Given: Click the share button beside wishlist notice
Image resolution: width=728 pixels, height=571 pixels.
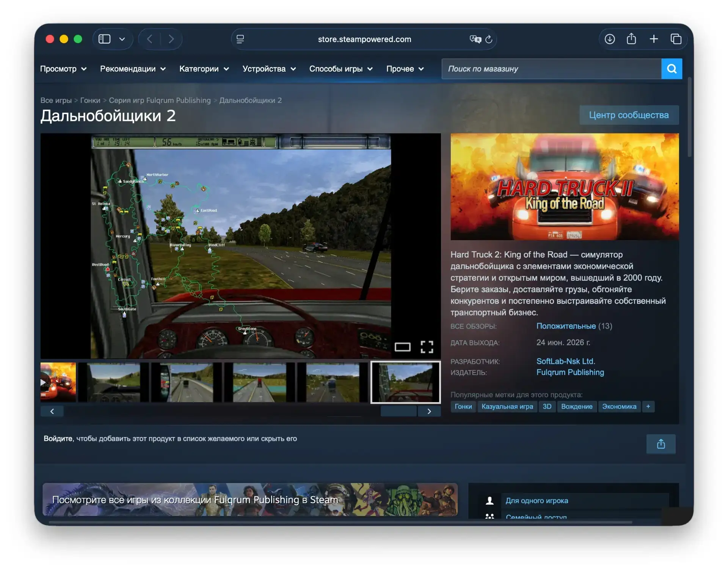Looking at the screenshot, I should click(x=661, y=444).
